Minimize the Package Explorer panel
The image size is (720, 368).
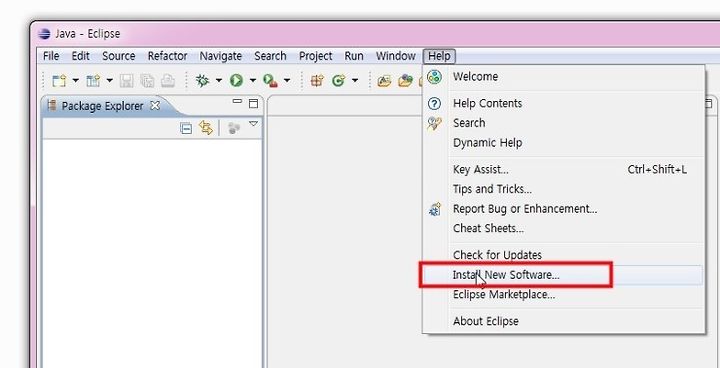237,101
